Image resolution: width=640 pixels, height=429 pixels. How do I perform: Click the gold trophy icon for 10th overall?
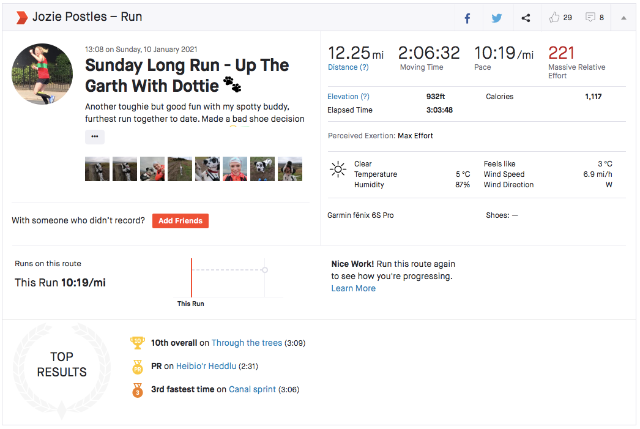pos(137,343)
